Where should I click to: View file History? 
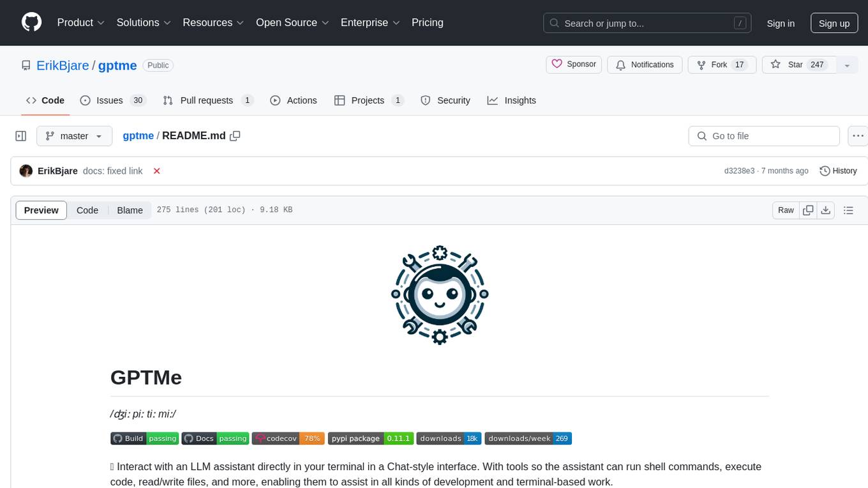coord(838,171)
